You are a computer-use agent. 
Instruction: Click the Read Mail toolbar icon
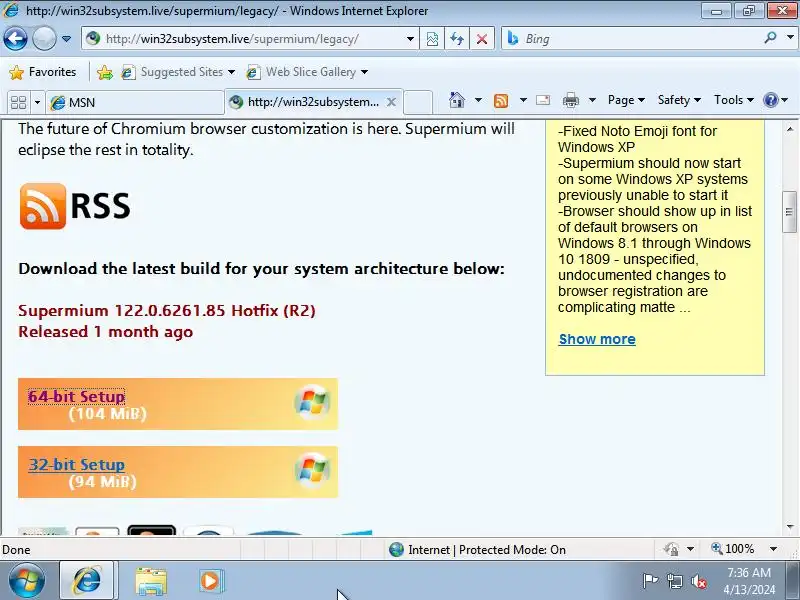pyautogui.click(x=543, y=100)
